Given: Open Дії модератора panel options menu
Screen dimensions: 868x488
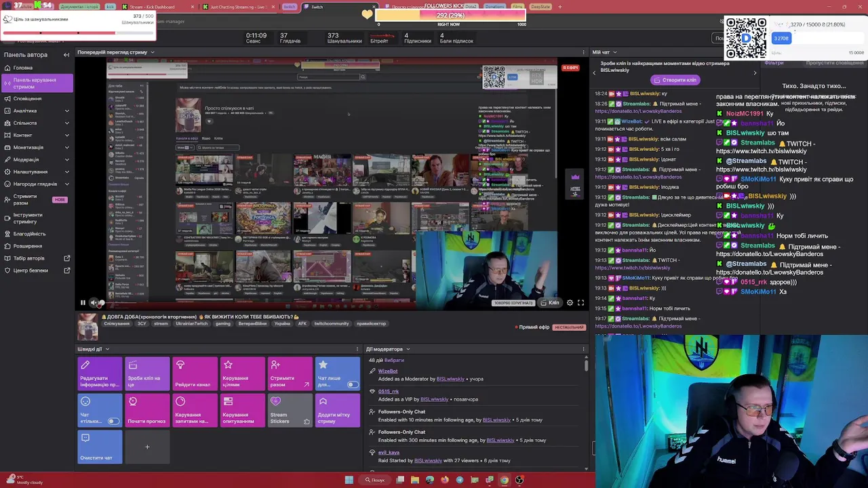Looking at the screenshot, I should (584, 349).
